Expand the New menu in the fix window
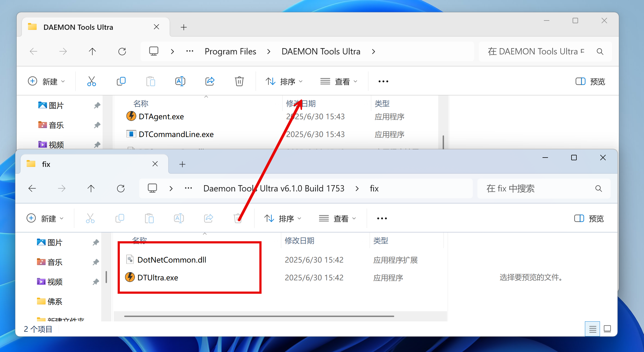Screen dimensions: 644x352 [45, 219]
